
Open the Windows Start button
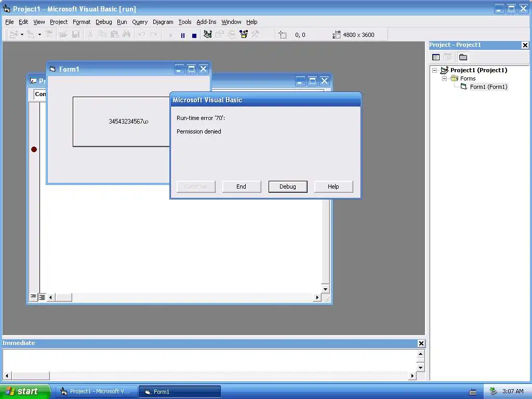(x=25, y=391)
